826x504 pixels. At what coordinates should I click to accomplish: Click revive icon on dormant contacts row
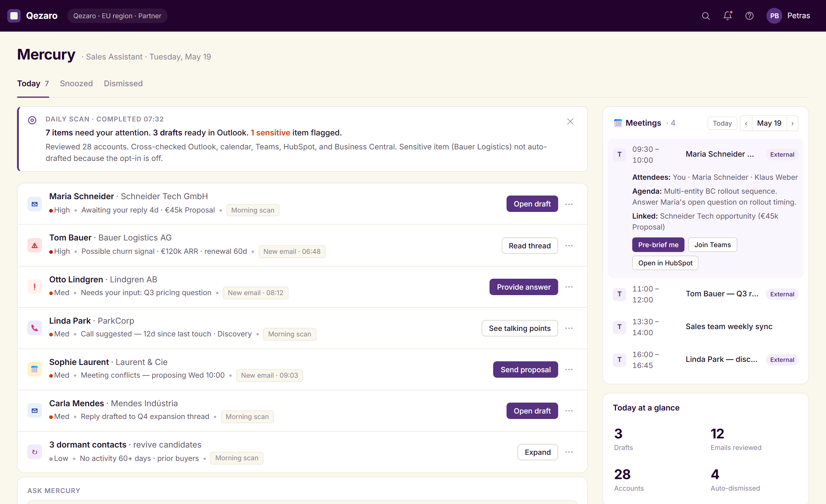(35, 452)
